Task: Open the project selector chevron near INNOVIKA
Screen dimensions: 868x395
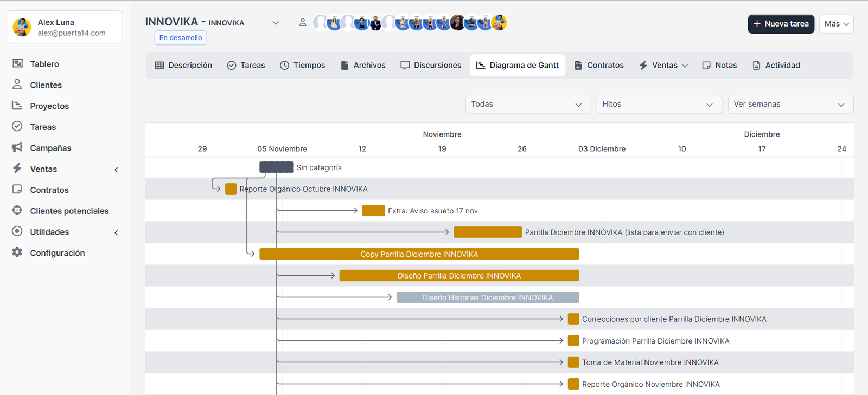Action: pos(276,23)
